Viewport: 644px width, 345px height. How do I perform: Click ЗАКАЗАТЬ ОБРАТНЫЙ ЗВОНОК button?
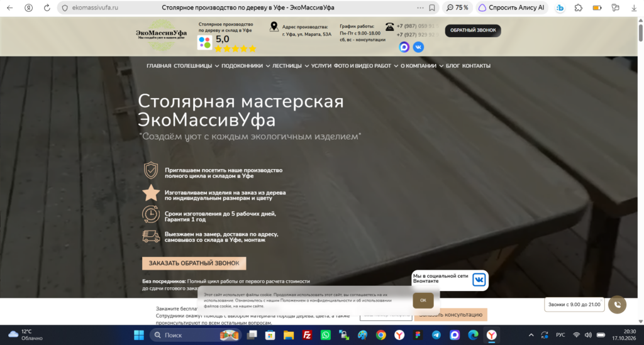point(194,263)
